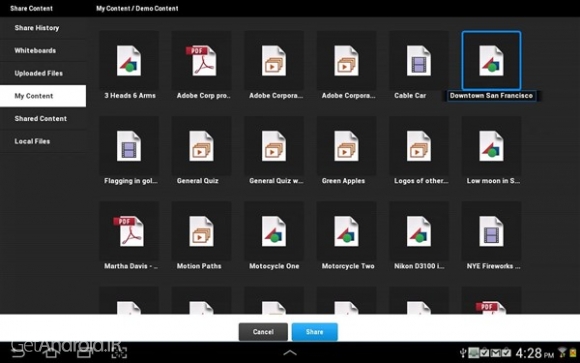
Task: Tap the Wi-Fi signal status icon
Action: point(562,352)
